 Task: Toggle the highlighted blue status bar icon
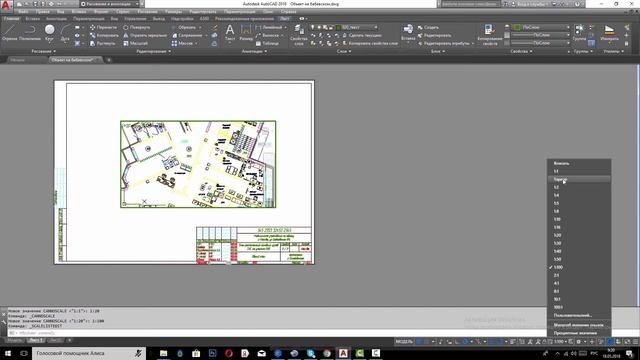click(610, 341)
